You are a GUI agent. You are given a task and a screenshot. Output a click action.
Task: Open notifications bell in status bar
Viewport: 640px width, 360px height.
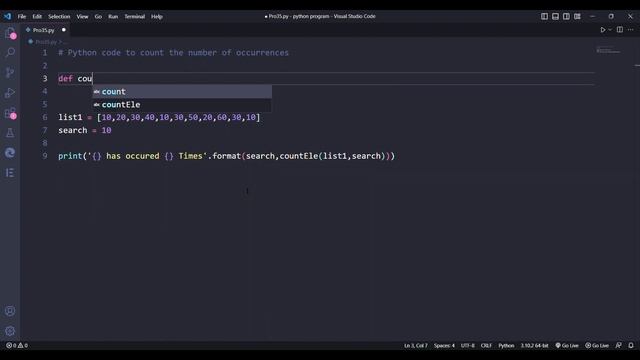[x=631, y=345]
